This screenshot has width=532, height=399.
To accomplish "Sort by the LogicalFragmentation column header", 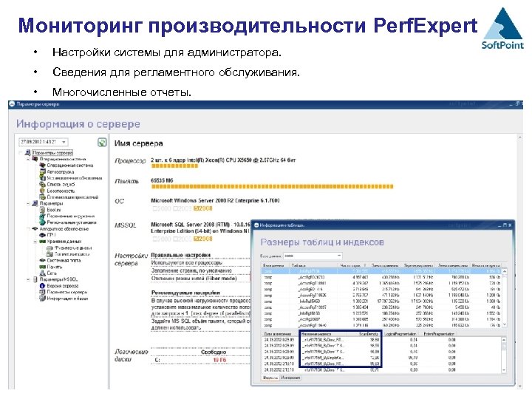I will (x=400, y=334).
